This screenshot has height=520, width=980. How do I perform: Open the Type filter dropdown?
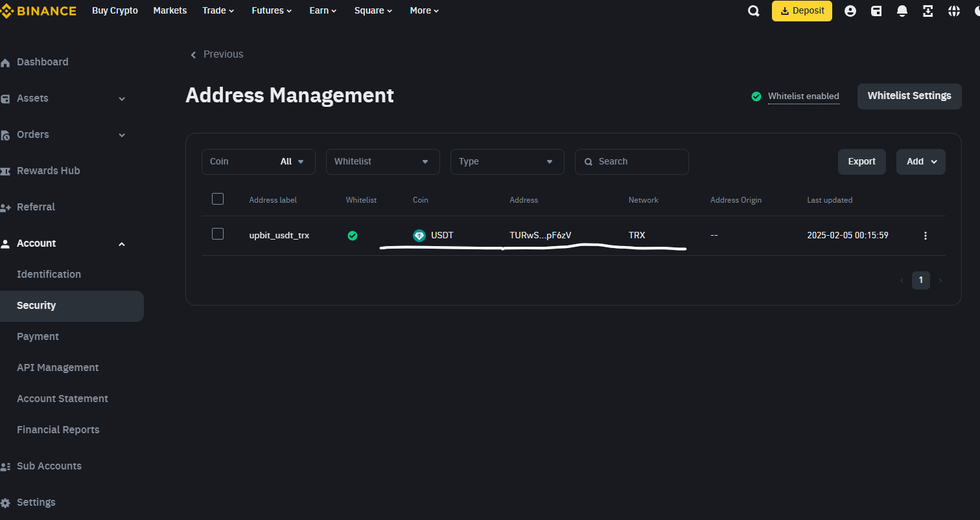[x=507, y=162]
